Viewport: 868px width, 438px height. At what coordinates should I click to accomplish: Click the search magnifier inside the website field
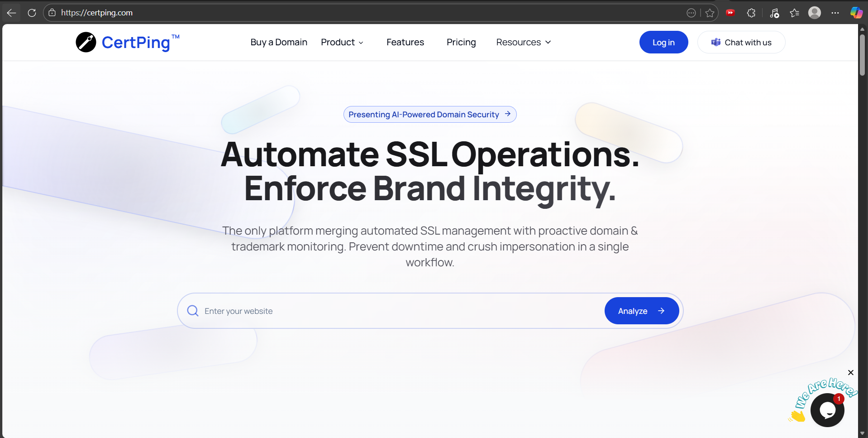(x=193, y=311)
